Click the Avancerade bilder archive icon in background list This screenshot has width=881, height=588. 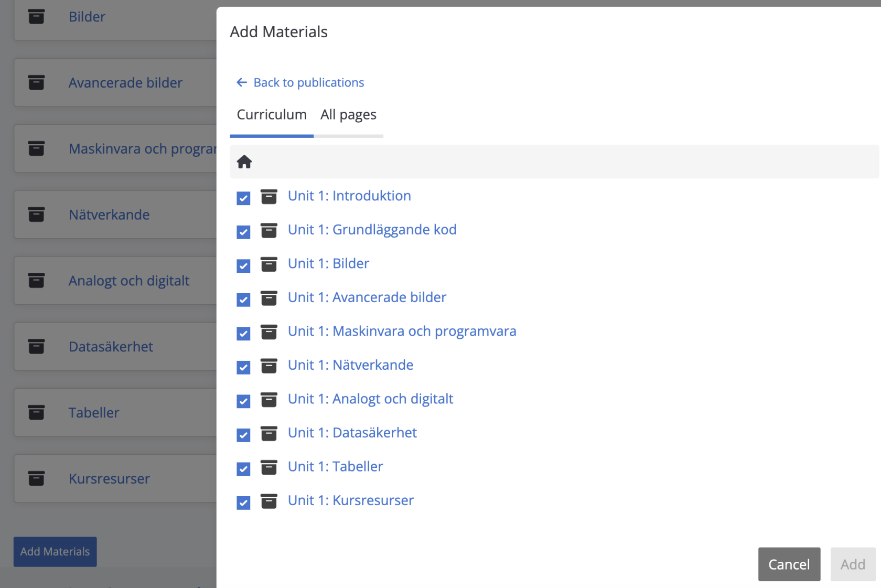[36, 82]
